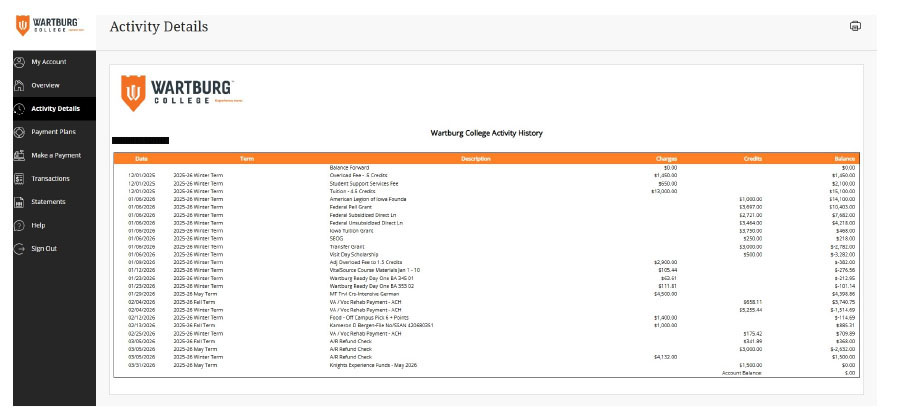
Task: Select the Statements icon
Action: coord(20,202)
